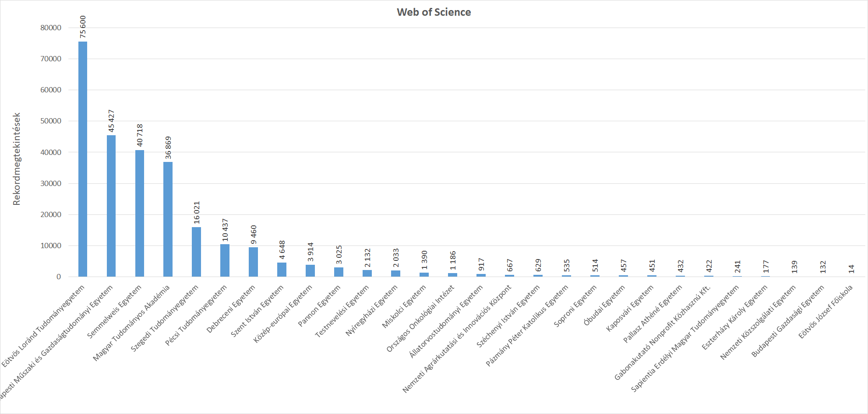This screenshot has width=868, height=414.
Task: Click the 'Eötvös József Főiskola' axis label
Action: 826,312
